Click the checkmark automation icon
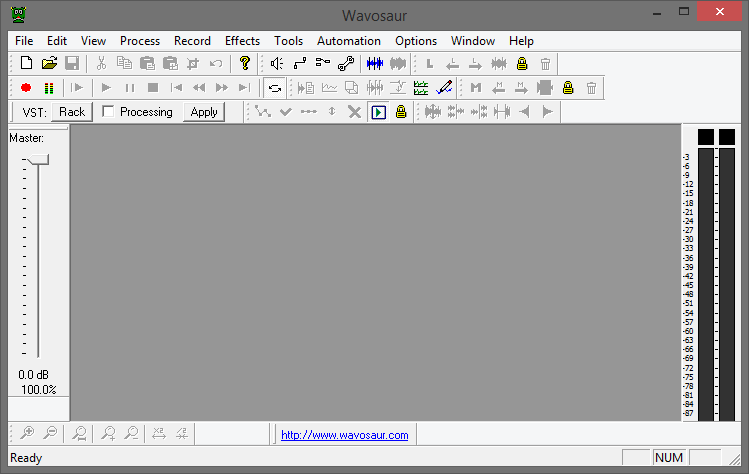This screenshot has width=749, height=474. pyautogui.click(x=286, y=112)
